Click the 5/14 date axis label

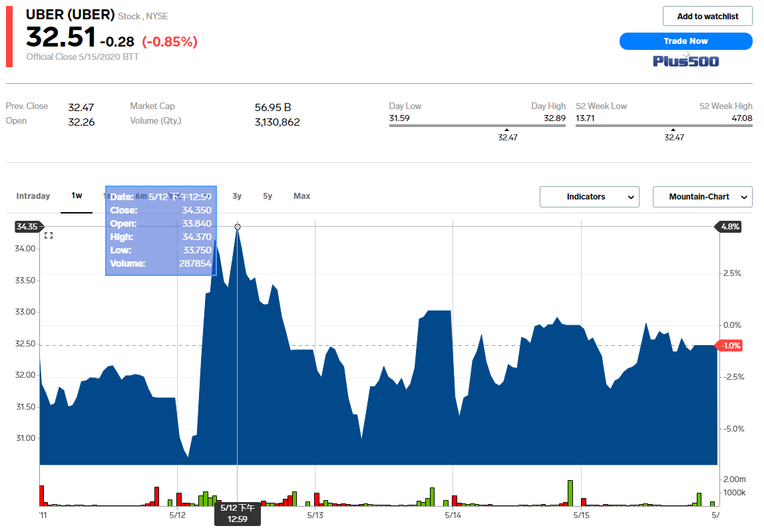453,515
